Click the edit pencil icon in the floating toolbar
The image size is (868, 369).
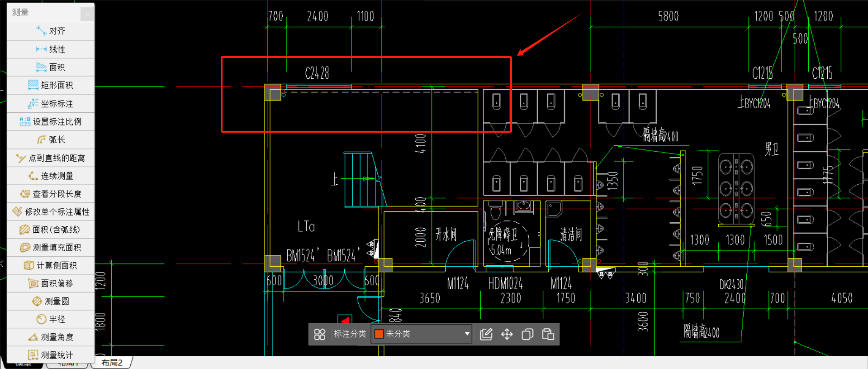486,334
